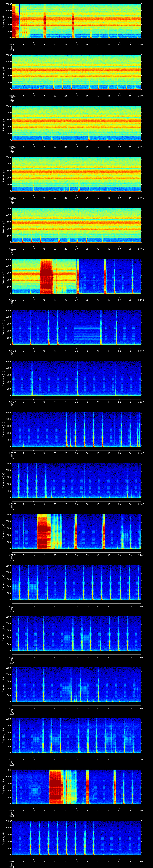The width and height of the screenshot is (153, 868).
Task: Click the "14:28:00" start time label
Action: 12,351
